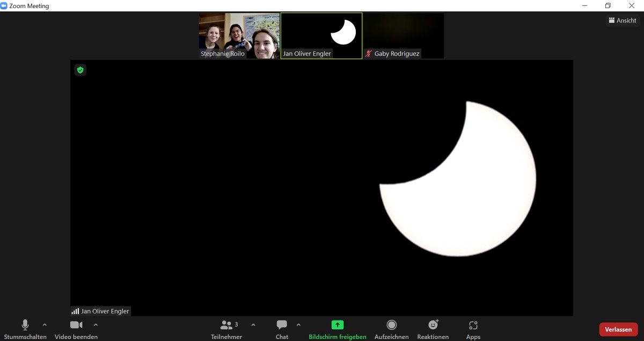Leave meeting with Verlassen button

(x=618, y=329)
